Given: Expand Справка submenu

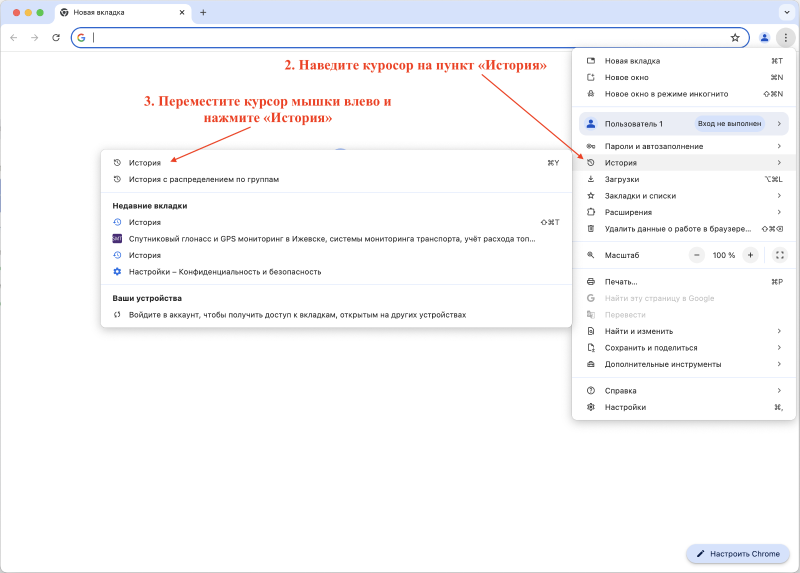Looking at the screenshot, I should pos(684,391).
